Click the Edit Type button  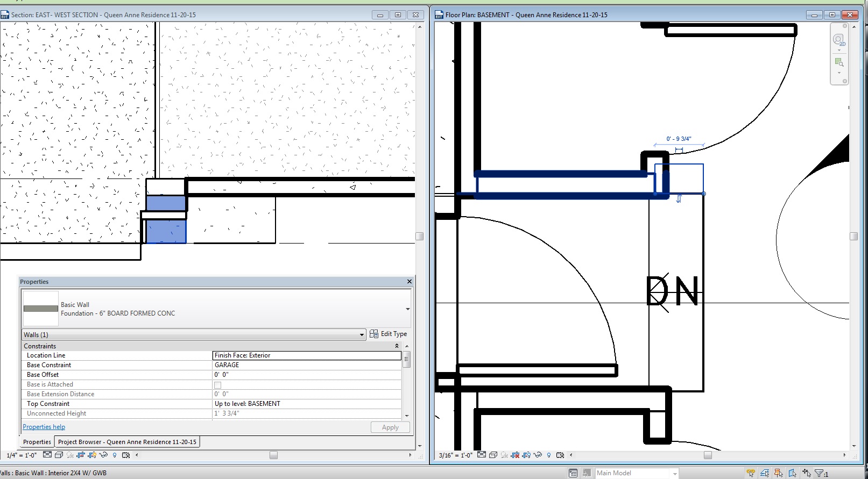click(389, 334)
